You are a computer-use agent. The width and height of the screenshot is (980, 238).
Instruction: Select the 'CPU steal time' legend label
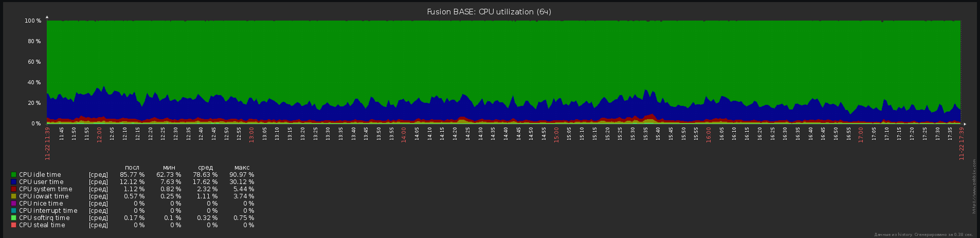point(42,225)
